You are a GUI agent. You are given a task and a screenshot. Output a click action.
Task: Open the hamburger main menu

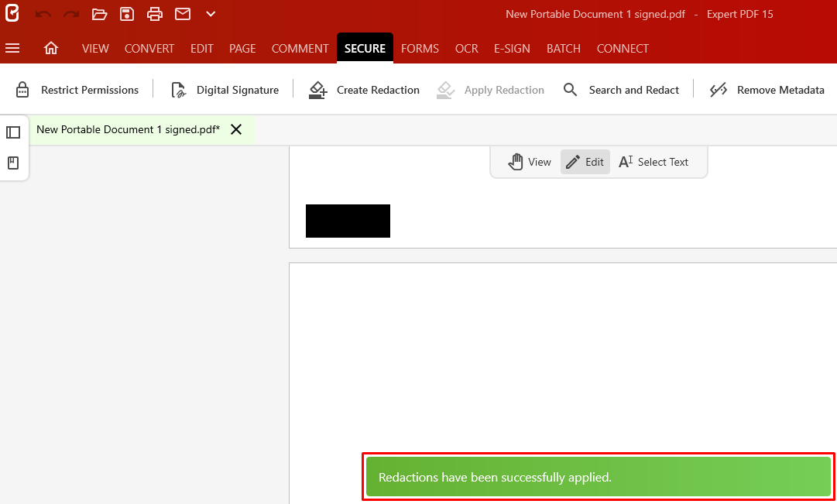12,49
